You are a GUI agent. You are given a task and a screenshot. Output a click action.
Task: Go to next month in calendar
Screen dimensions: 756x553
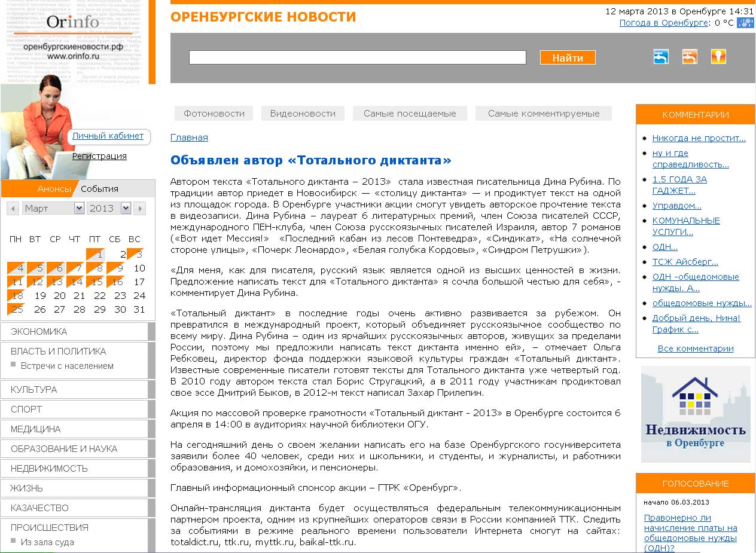click(x=139, y=208)
